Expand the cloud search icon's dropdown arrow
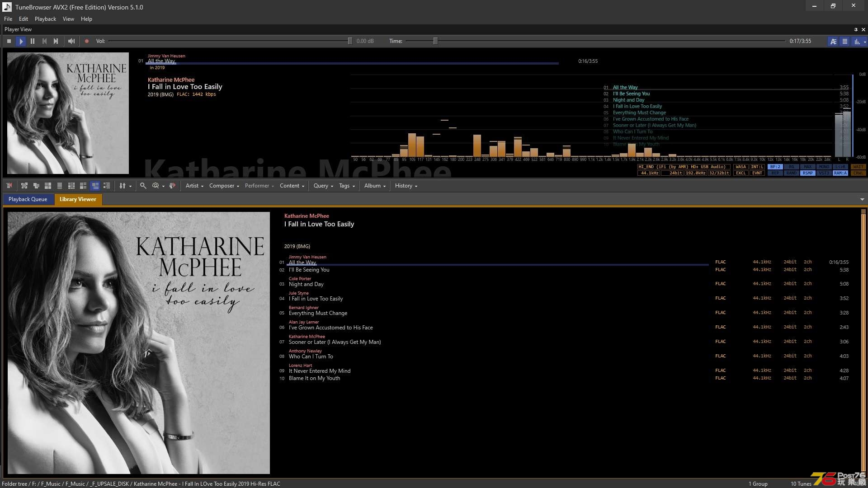 click(163, 186)
